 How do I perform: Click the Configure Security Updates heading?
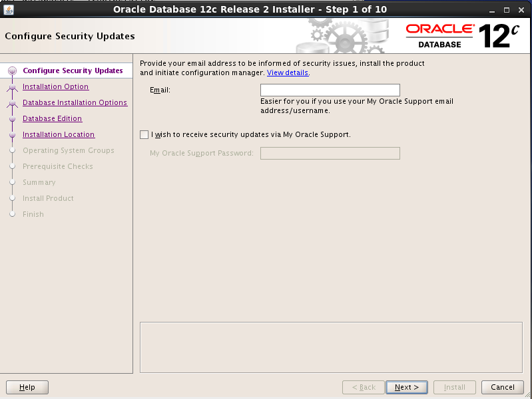point(70,36)
